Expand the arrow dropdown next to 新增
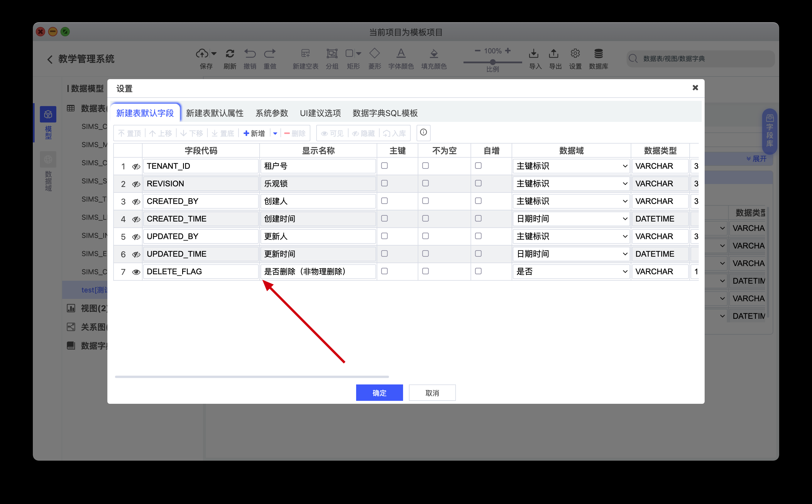Image resolution: width=812 pixels, height=504 pixels. point(275,133)
